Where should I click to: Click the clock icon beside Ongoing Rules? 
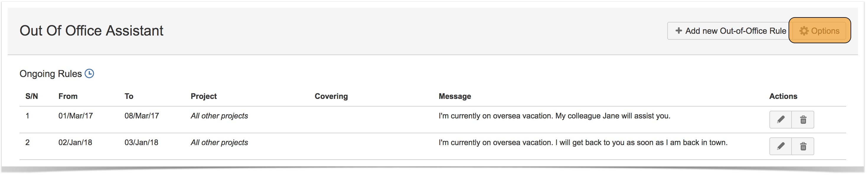click(x=89, y=74)
